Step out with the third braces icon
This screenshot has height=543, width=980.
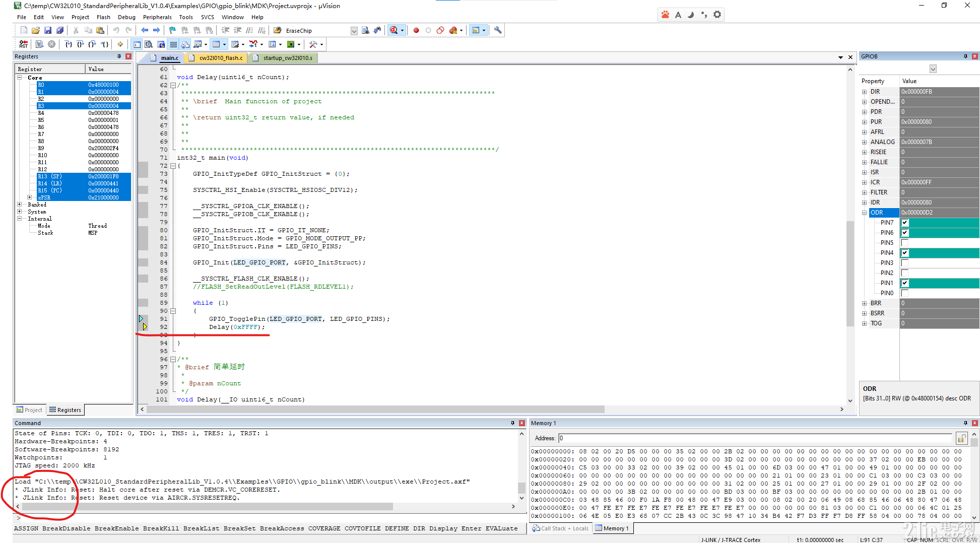coord(92,44)
